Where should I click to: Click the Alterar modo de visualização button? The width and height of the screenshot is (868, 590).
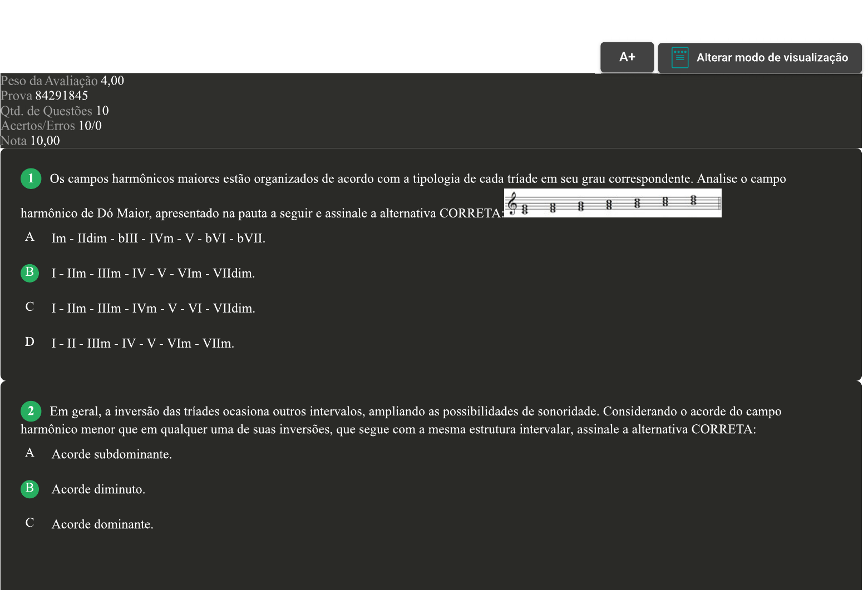pos(759,58)
